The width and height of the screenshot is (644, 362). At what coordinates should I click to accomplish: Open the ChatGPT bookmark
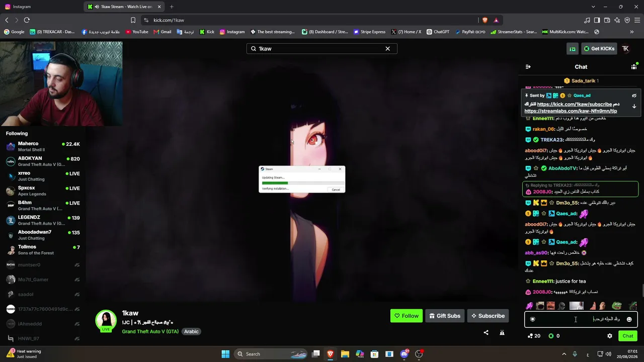coord(438,32)
